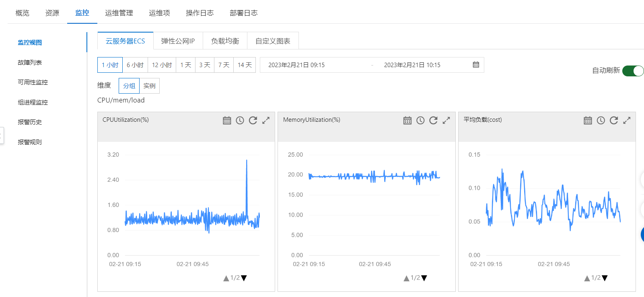
Task: Switch to 云服务器ECS tab
Action: point(126,41)
